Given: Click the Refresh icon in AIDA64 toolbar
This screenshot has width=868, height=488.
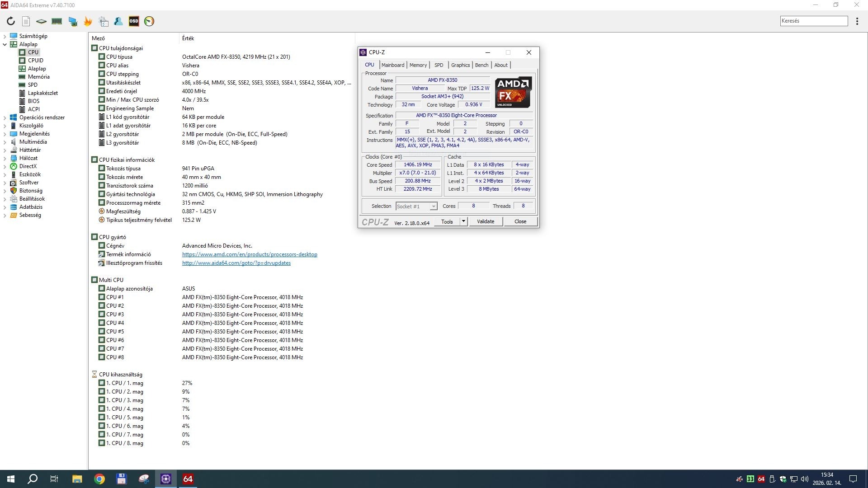Looking at the screenshot, I should coord(11,21).
